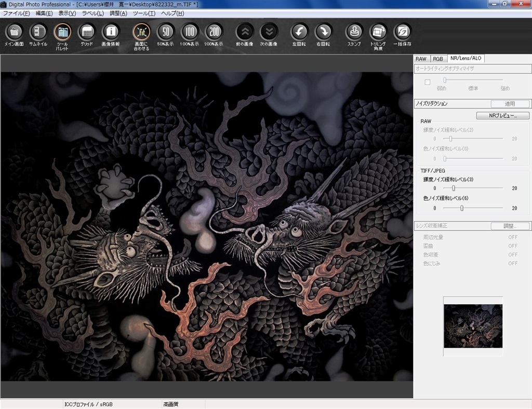Click the 色にじみ OFF row
The image size is (532, 409).
[470, 263]
